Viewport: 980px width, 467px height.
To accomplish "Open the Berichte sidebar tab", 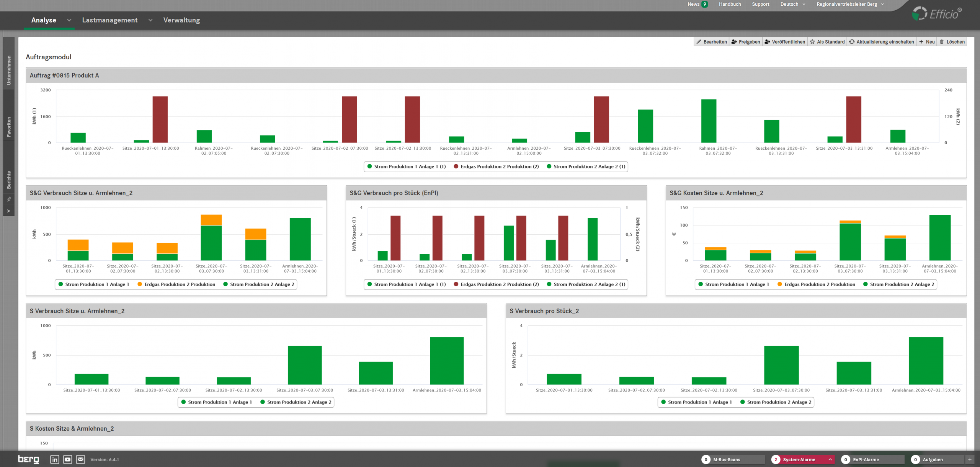I will coord(9,180).
